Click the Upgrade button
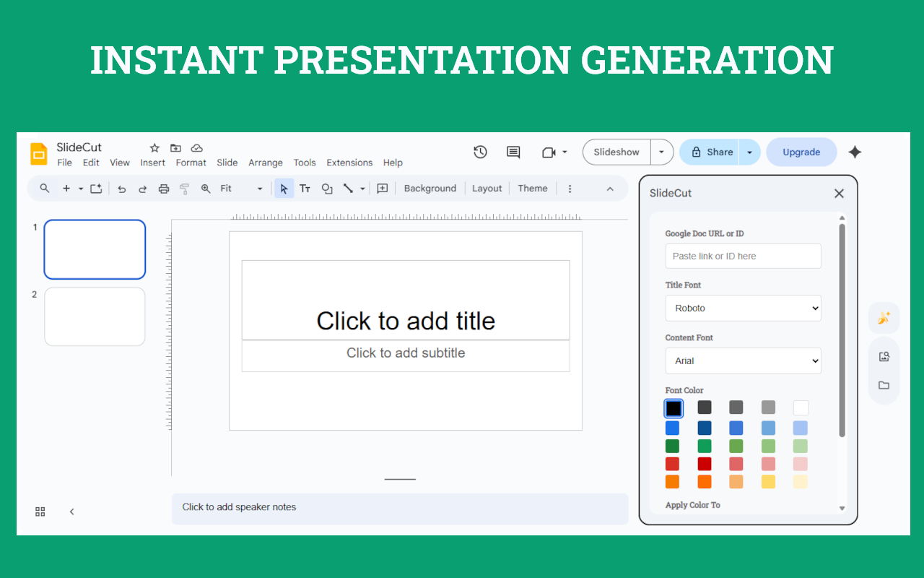The height and width of the screenshot is (578, 924). (x=801, y=152)
